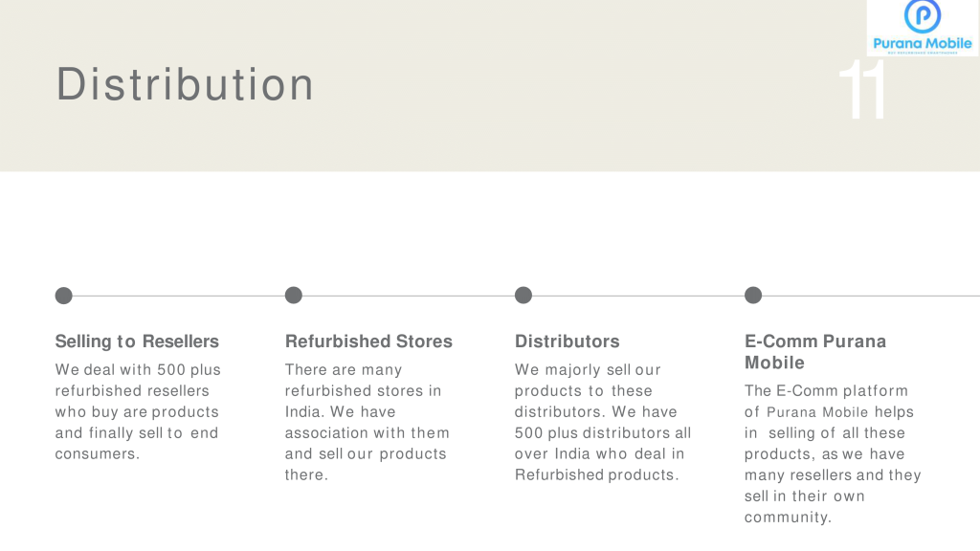Click the Purana Mobile logo icon
Image resolution: width=980 pixels, height=551 pixels.
click(923, 28)
